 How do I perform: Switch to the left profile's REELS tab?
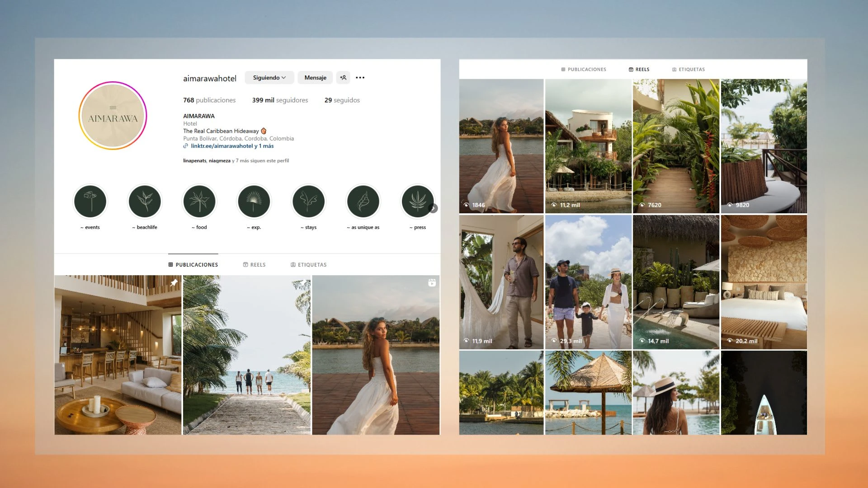(x=255, y=265)
